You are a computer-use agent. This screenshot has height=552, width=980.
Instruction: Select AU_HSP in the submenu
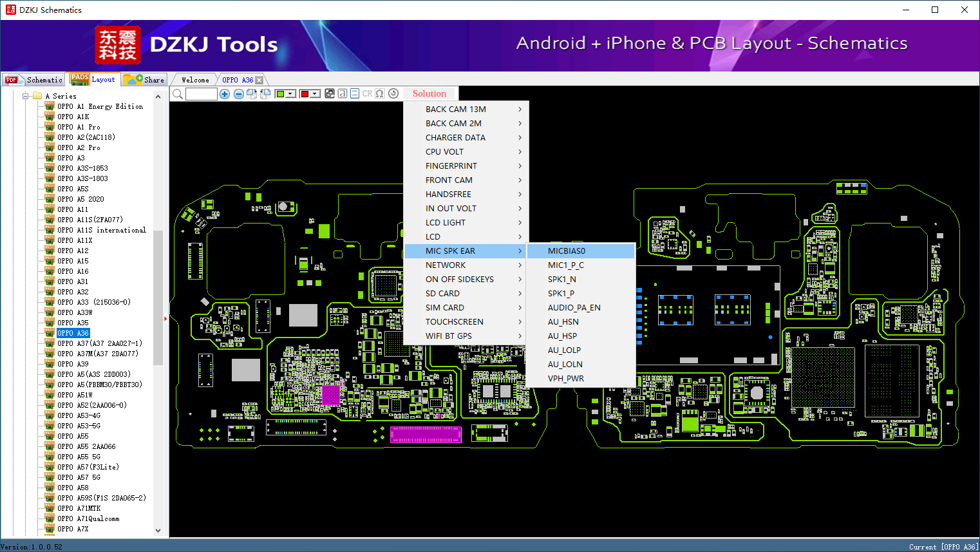(581, 336)
